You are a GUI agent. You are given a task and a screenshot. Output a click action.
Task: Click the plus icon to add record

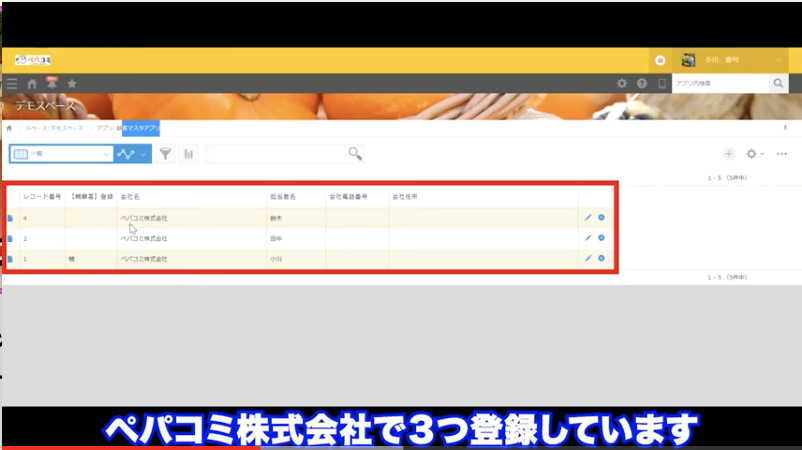729,154
